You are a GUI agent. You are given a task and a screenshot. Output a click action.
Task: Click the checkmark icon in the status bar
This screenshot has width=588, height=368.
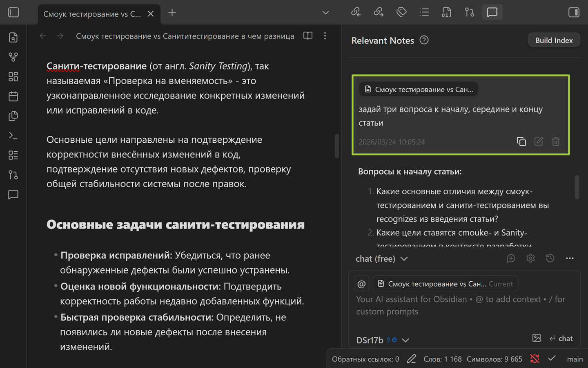pyautogui.click(x=552, y=359)
